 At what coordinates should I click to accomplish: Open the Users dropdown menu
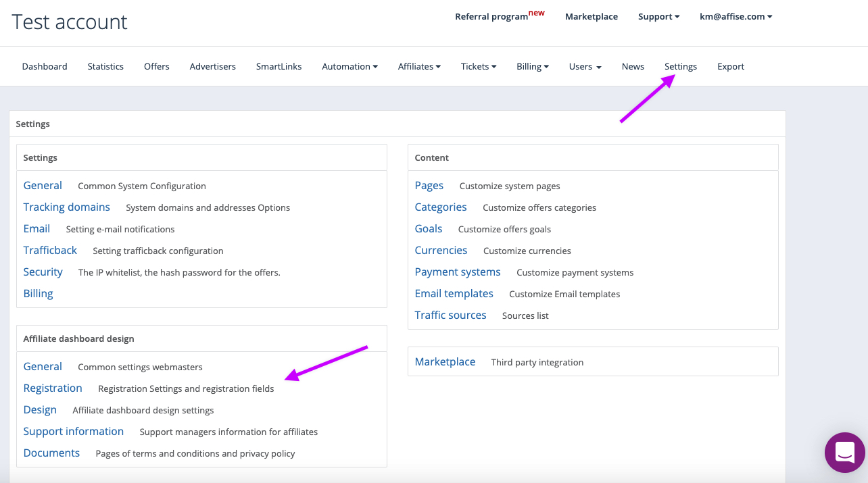585,66
